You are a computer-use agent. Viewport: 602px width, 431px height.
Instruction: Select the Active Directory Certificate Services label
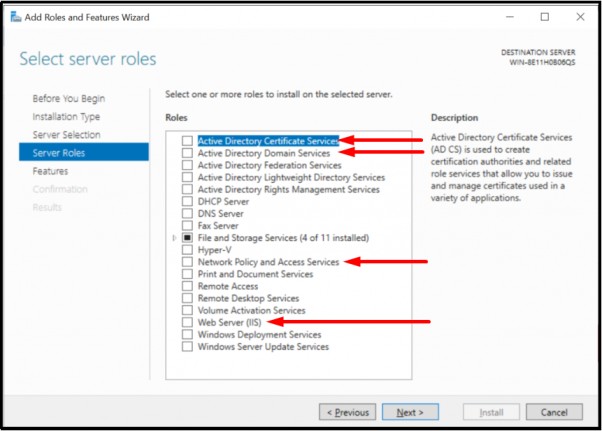(x=268, y=141)
